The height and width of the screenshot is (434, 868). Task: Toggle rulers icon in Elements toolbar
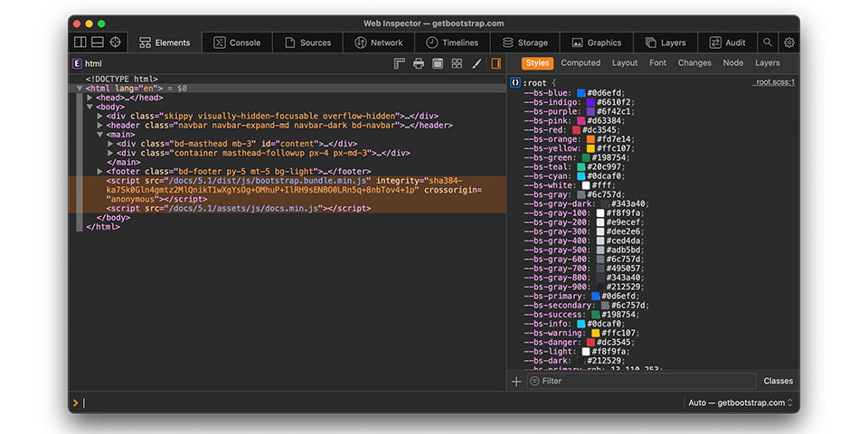coord(400,63)
